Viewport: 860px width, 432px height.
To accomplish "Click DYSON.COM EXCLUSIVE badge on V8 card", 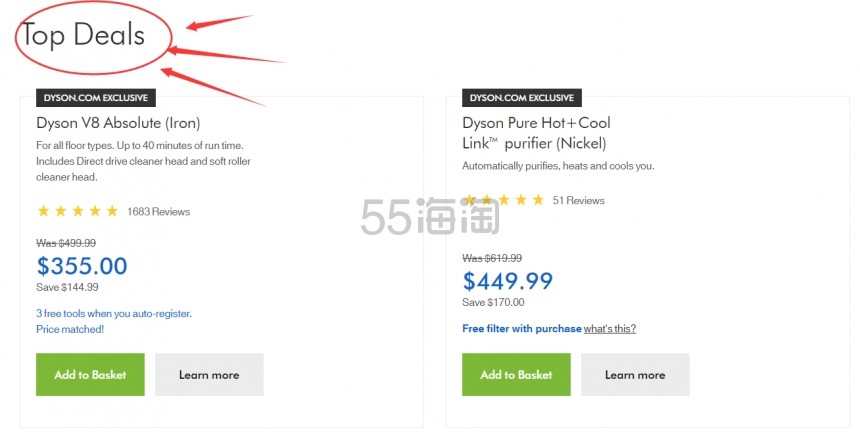I will pos(96,98).
